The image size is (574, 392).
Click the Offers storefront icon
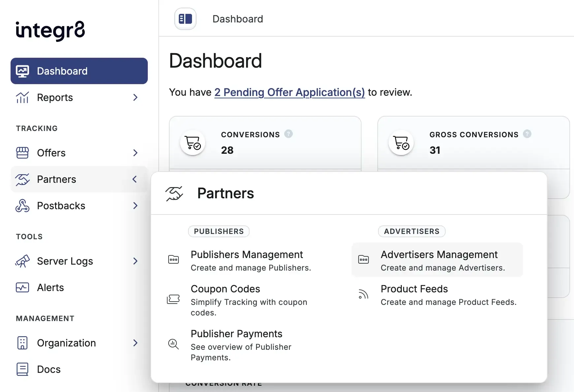(22, 153)
